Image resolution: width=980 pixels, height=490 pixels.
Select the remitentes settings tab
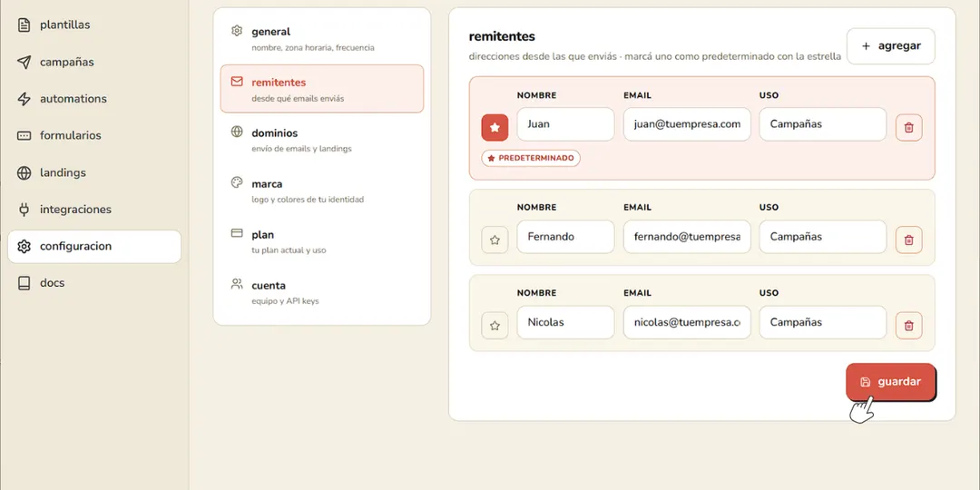(x=322, y=89)
